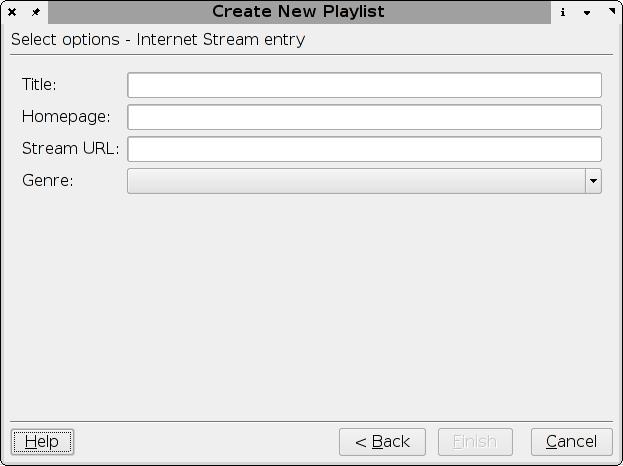Click the "Create New Playlist" title bar text

click(298, 12)
